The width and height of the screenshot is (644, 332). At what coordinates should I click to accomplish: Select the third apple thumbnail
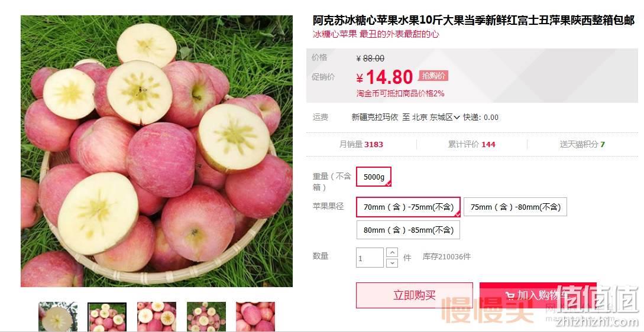(157, 317)
